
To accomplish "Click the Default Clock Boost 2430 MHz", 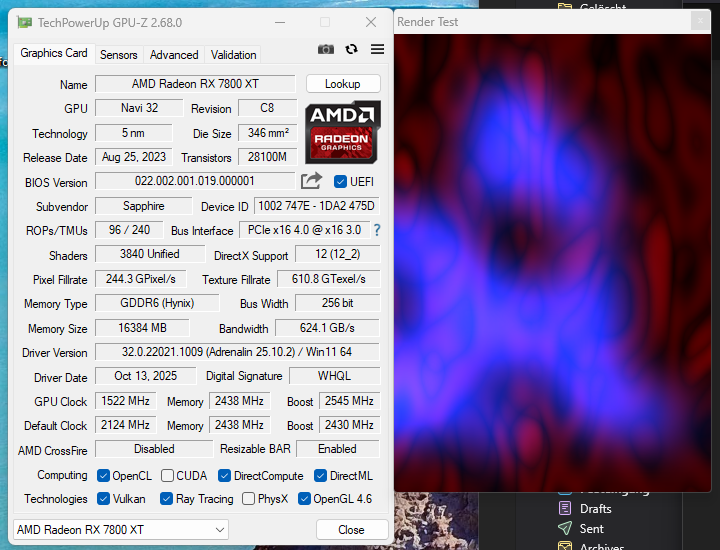I will 349,425.
